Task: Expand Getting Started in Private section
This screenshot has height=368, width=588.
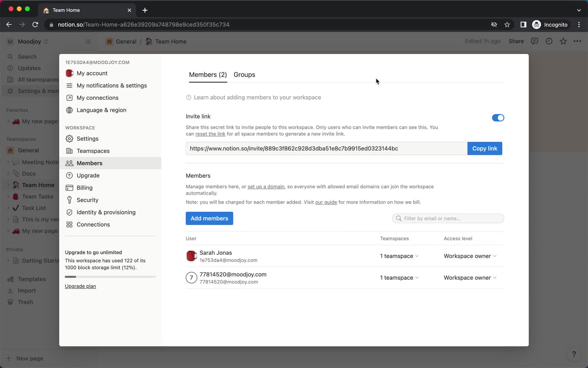Action: coord(8,261)
